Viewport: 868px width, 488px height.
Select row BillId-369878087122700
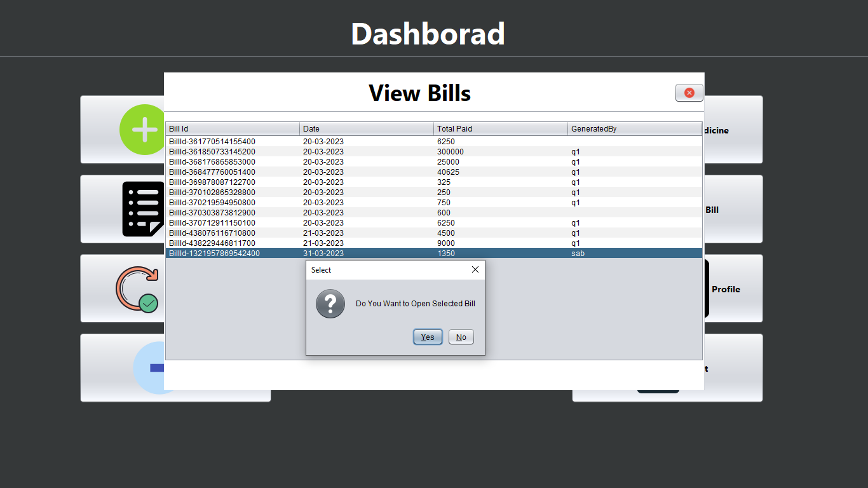tap(434, 182)
